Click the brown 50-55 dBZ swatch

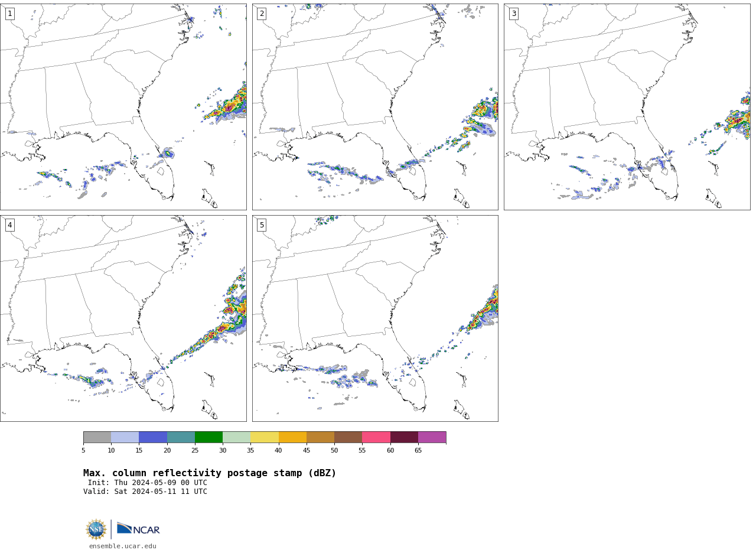click(348, 437)
